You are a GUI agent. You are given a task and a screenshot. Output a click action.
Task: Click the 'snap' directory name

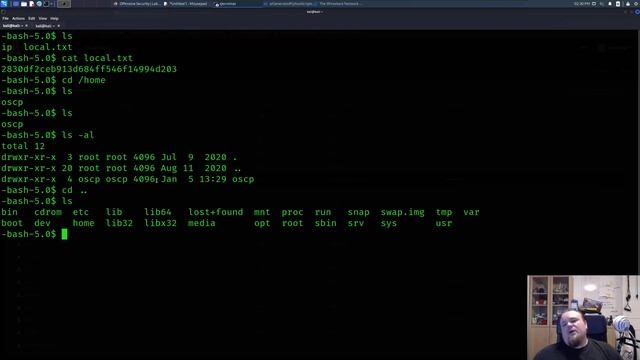pyautogui.click(x=359, y=212)
